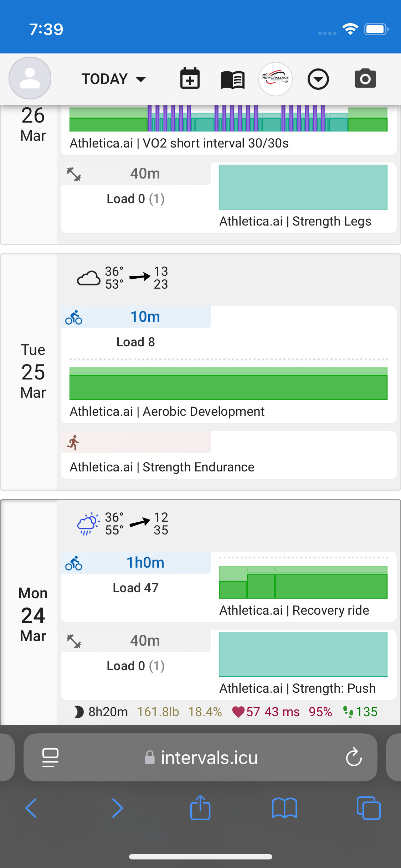
Task: Open the Strength Endurance run workout
Action: tap(162, 467)
